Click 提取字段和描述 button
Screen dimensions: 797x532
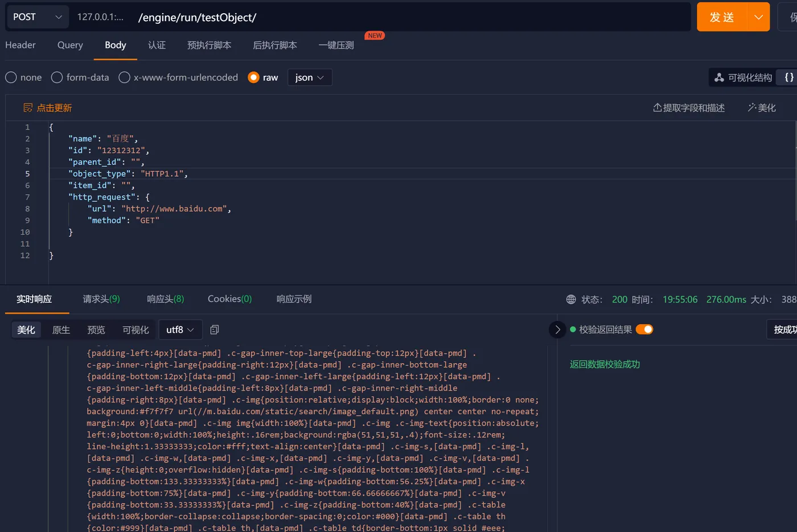689,108
